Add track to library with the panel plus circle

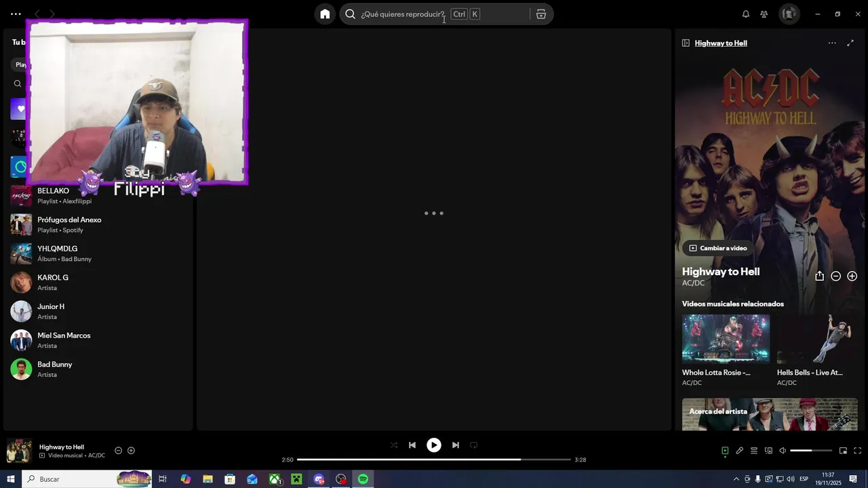[x=852, y=276]
